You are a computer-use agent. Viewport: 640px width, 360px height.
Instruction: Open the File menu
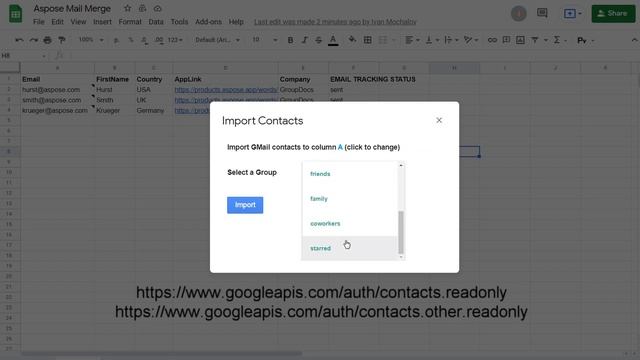pos(38,22)
